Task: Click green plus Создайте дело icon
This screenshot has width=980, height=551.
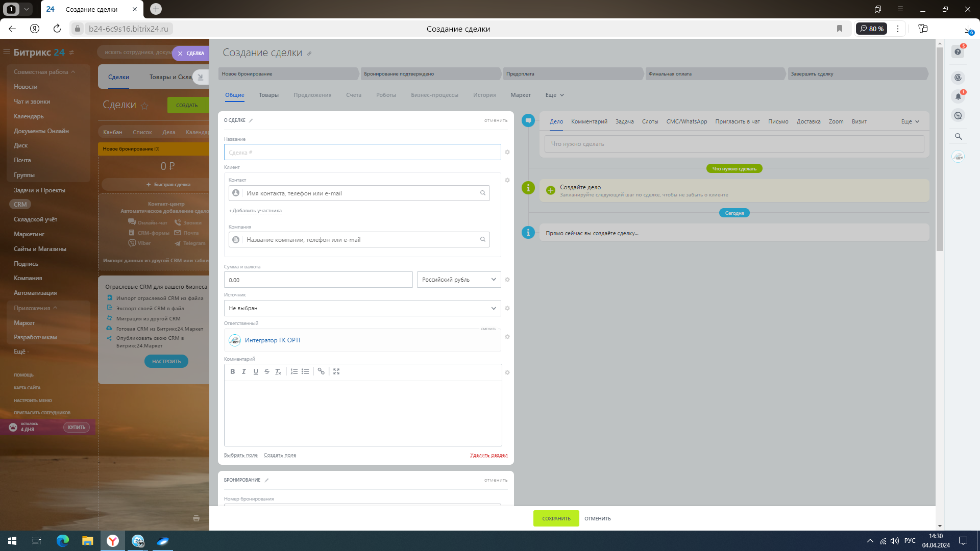Action: [x=551, y=190]
